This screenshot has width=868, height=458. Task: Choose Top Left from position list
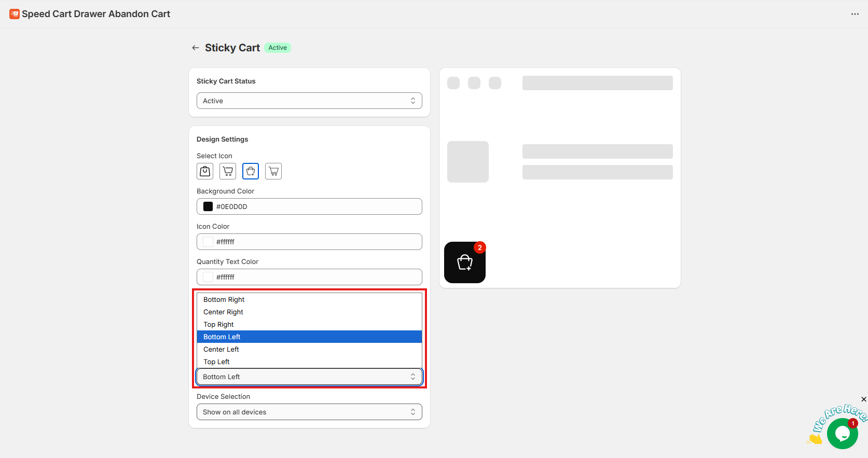tap(217, 362)
